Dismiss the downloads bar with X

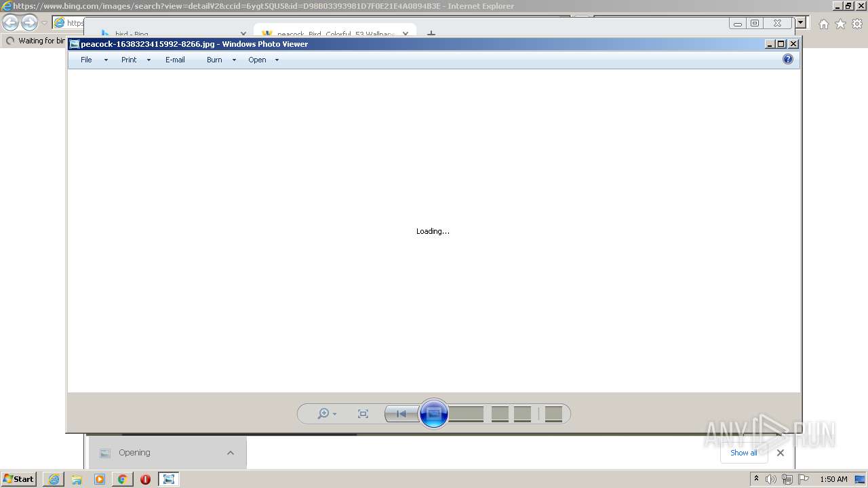[781, 453]
